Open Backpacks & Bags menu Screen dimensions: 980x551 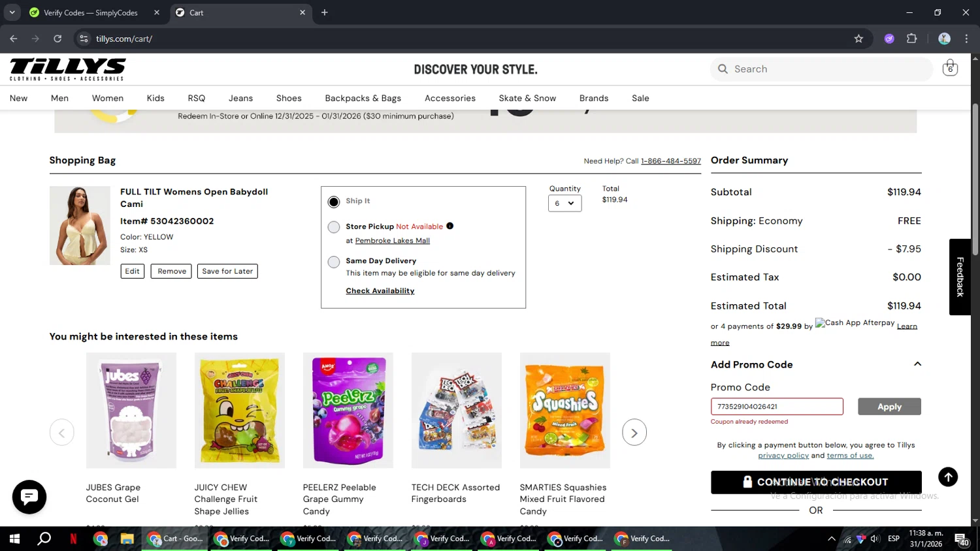coord(363,98)
